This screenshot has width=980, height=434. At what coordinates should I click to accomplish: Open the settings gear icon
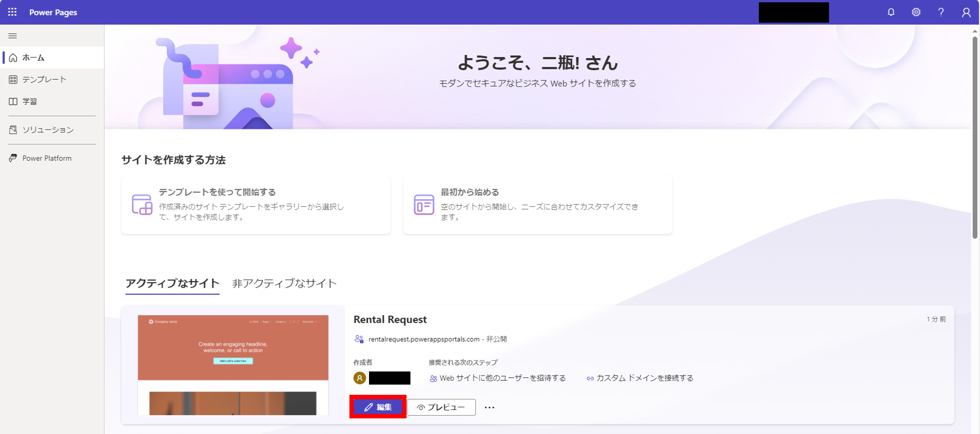tap(916, 12)
